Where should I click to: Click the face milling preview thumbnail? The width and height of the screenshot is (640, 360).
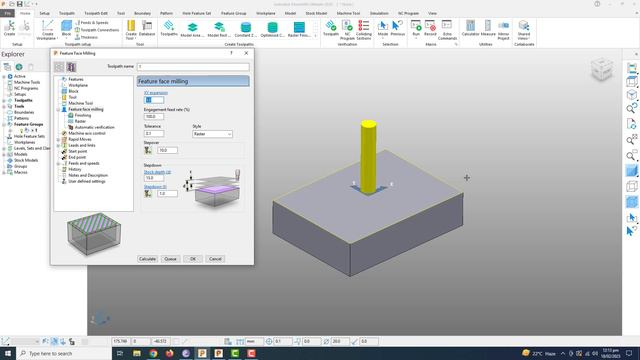93,234
